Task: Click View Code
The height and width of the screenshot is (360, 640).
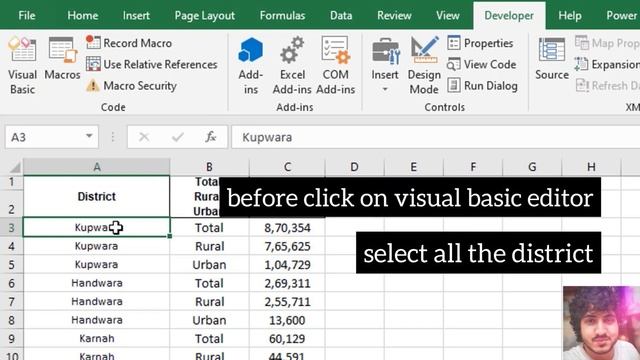Action: tap(482, 64)
